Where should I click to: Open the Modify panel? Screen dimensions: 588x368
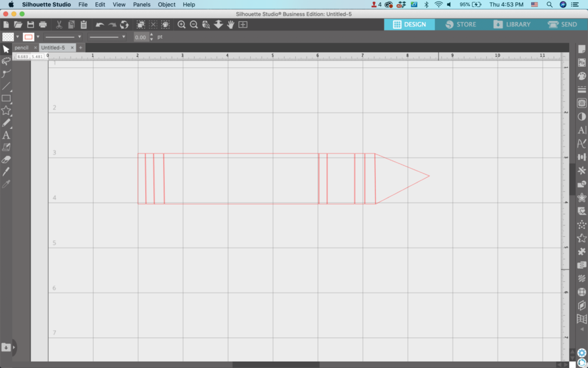tap(582, 184)
